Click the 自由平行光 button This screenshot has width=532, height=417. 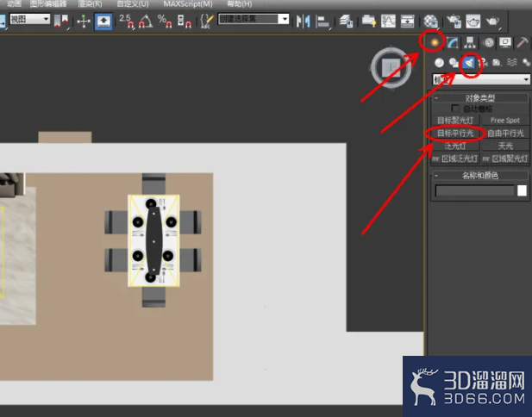[505, 134]
